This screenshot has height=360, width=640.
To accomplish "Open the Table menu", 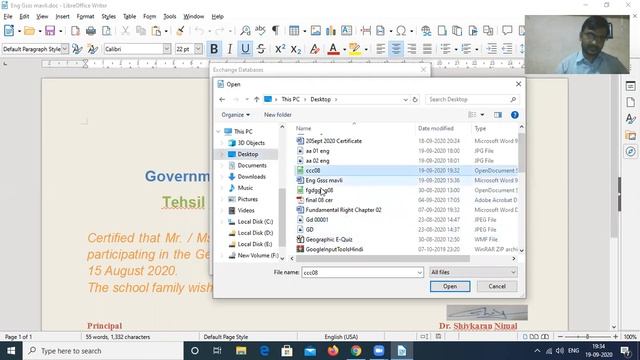I will tap(129, 16).
